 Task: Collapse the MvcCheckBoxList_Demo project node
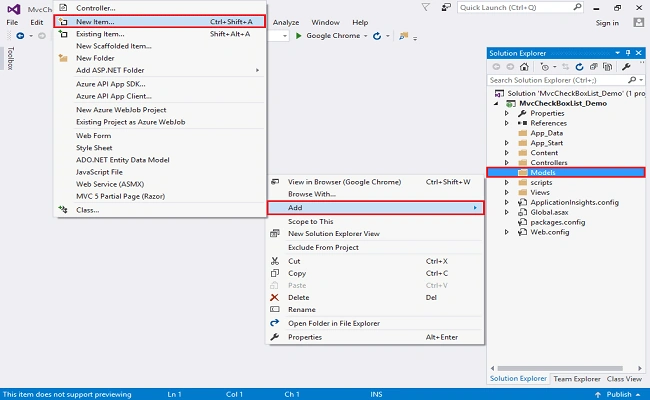click(x=496, y=104)
